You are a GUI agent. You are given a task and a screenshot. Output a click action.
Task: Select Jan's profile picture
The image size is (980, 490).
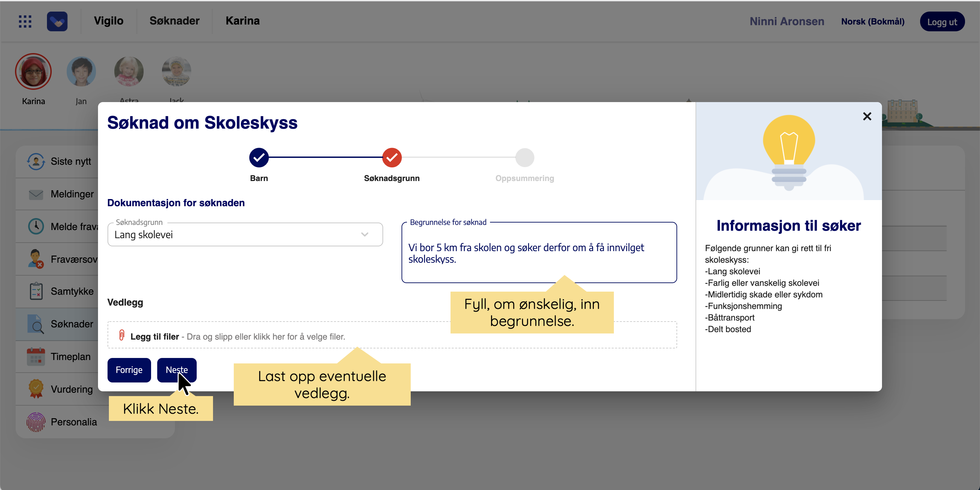tap(81, 71)
